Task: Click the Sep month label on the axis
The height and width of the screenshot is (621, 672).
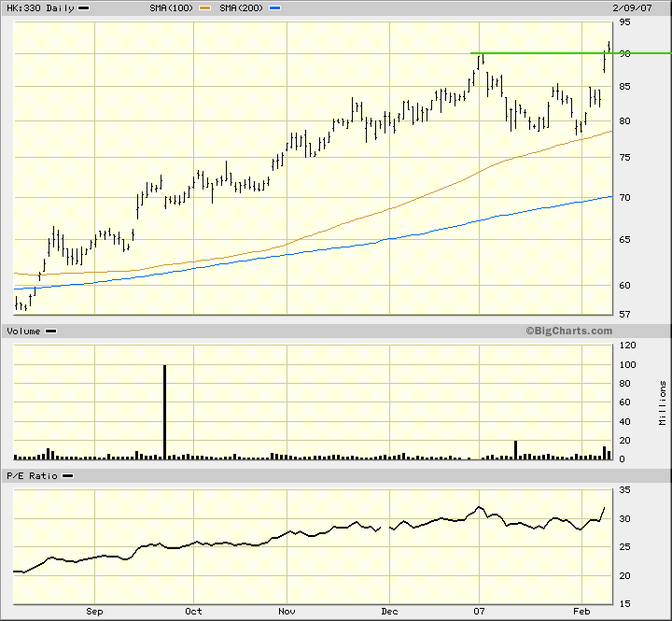Action: pyautogui.click(x=94, y=611)
